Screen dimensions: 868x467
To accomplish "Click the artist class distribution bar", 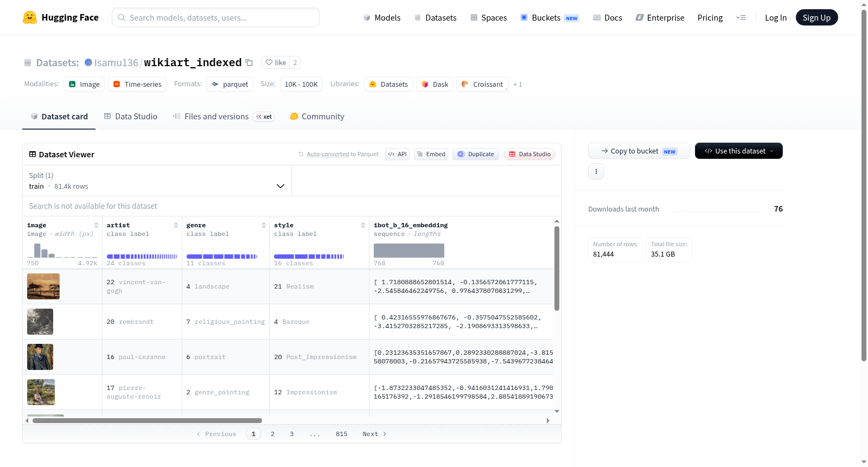I will [x=142, y=256].
